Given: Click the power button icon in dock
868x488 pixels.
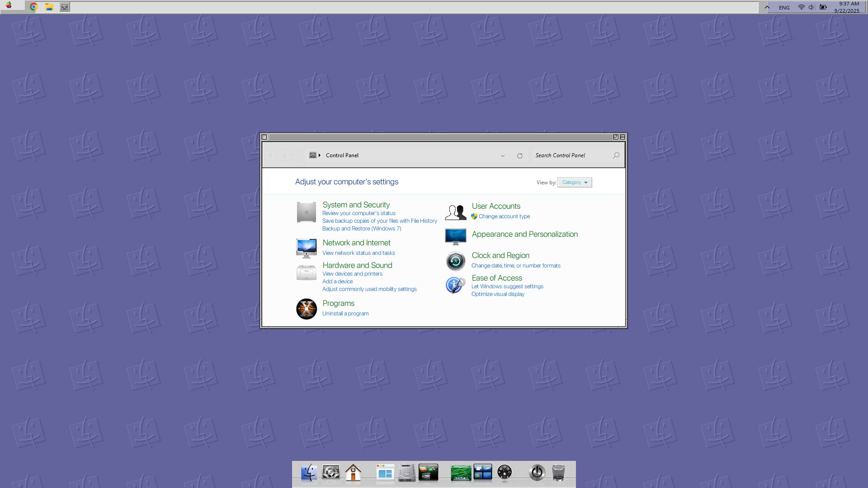Looking at the screenshot, I should (x=537, y=473).
